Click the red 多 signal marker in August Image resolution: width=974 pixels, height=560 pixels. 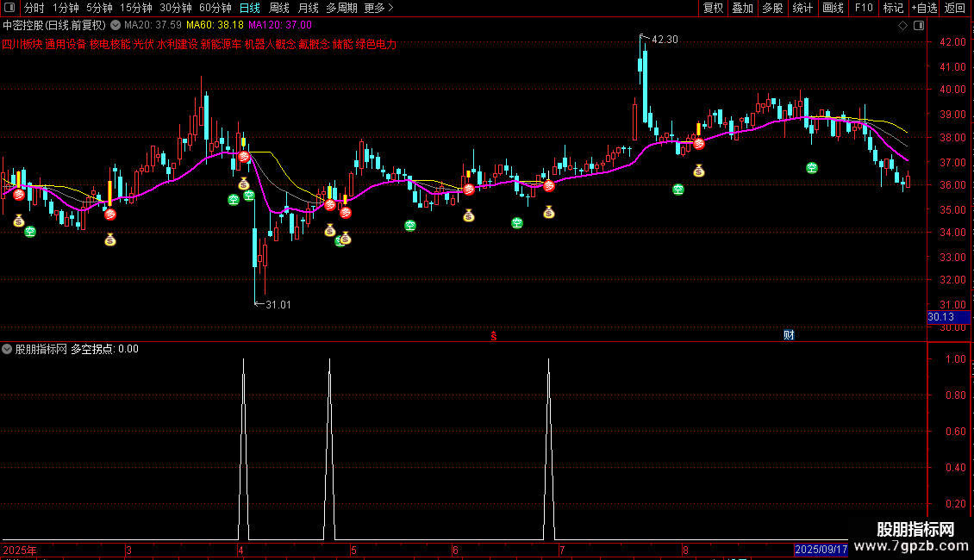(699, 144)
